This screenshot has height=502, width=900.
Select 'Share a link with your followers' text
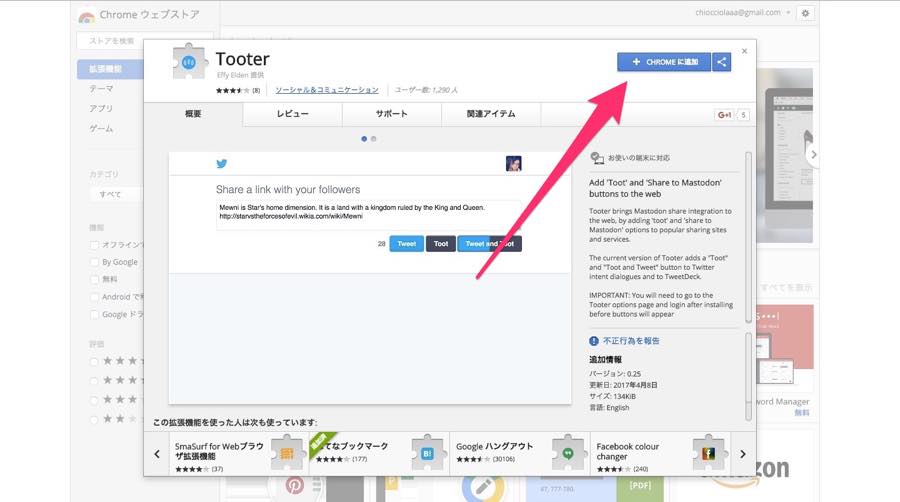coord(288,189)
